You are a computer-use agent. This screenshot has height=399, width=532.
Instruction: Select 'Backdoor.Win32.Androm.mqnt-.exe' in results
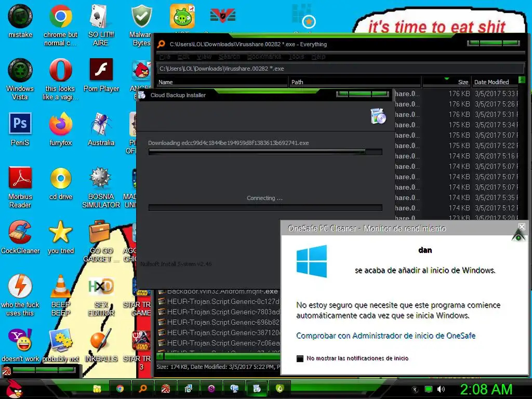(x=219, y=291)
